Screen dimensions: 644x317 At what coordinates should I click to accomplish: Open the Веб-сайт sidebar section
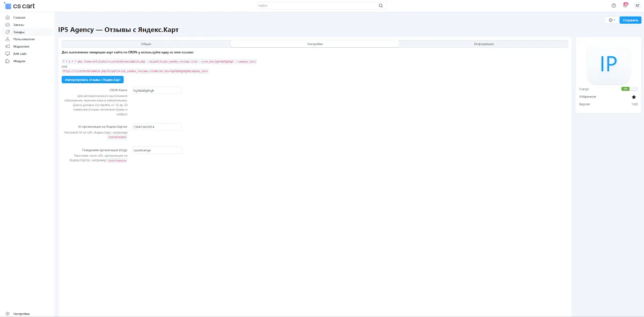(20, 54)
